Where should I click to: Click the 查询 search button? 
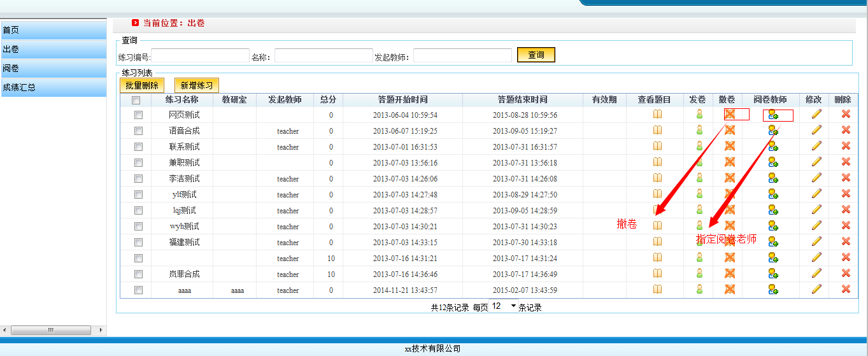point(536,55)
